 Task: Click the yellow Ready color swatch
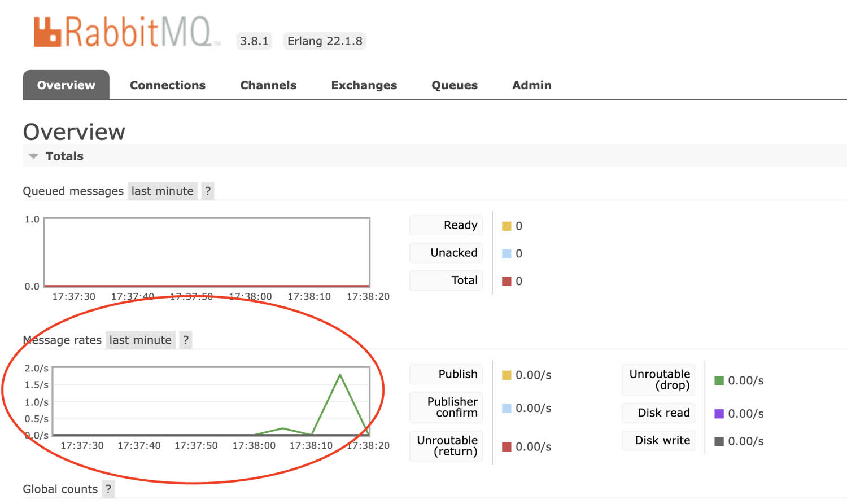pyautogui.click(x=507, y=226)
